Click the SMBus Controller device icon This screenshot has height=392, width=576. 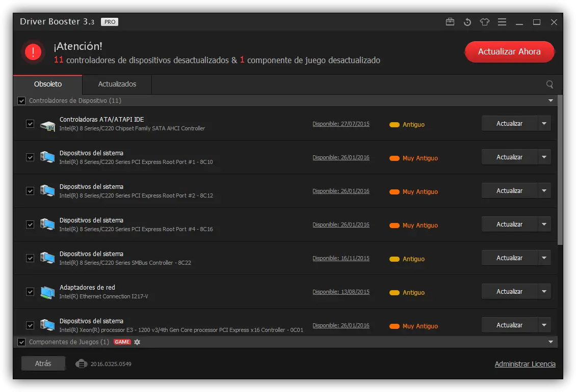pyautogui.click(x=47, y=259)
